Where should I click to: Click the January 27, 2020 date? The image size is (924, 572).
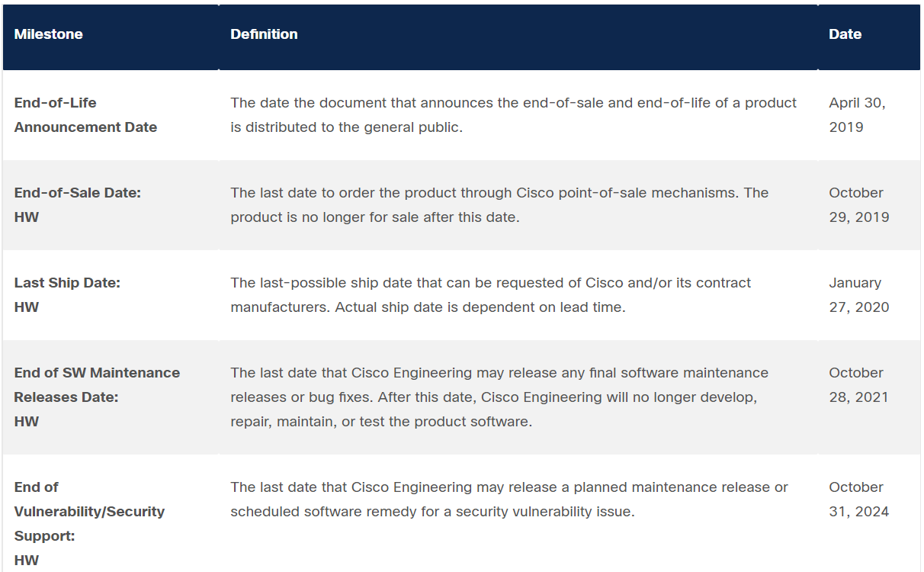859,295
